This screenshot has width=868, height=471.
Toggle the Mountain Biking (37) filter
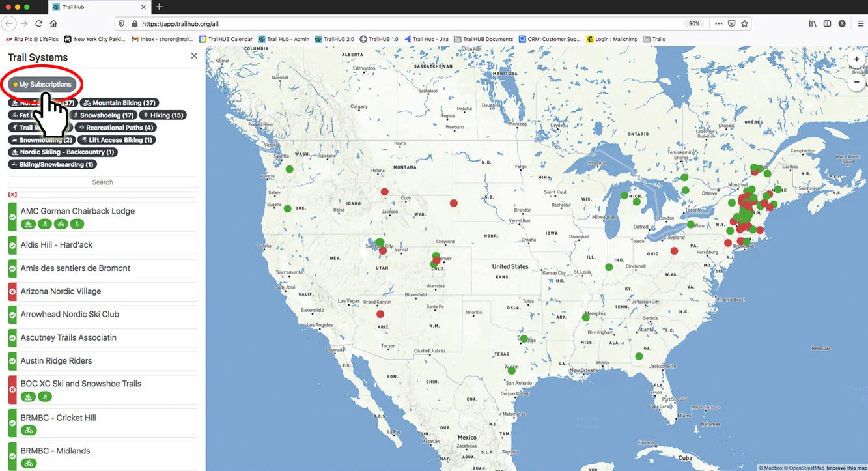coord(119,103)
